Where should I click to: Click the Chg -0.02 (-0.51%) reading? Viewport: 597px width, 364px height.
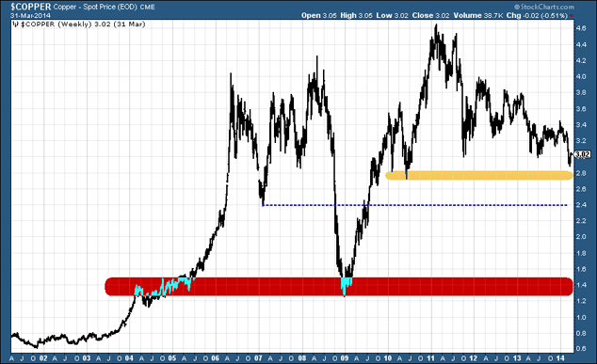(x=538, y=16)
